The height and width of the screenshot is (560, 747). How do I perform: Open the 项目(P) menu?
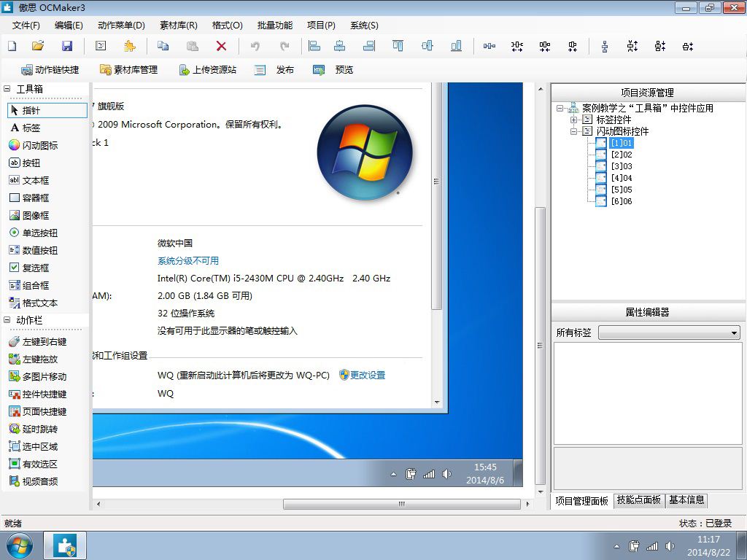[x=321, y=26]
